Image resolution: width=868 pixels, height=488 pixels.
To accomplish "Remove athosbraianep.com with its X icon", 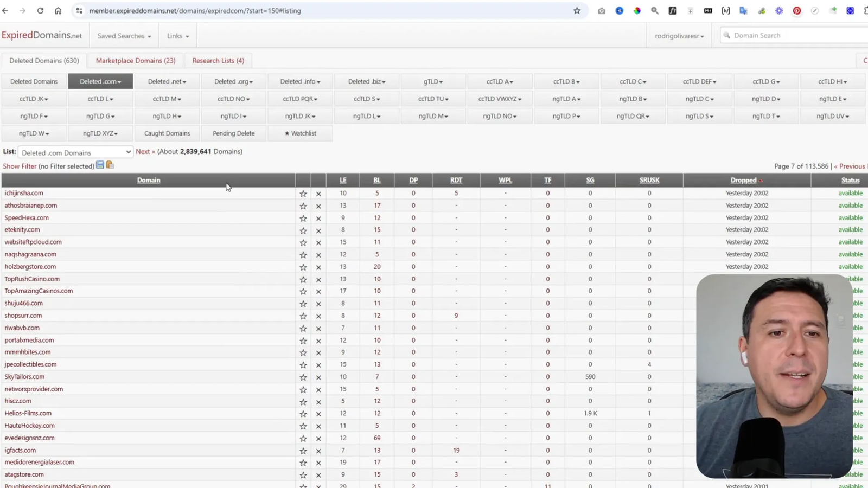I will [x=318, y=206].
